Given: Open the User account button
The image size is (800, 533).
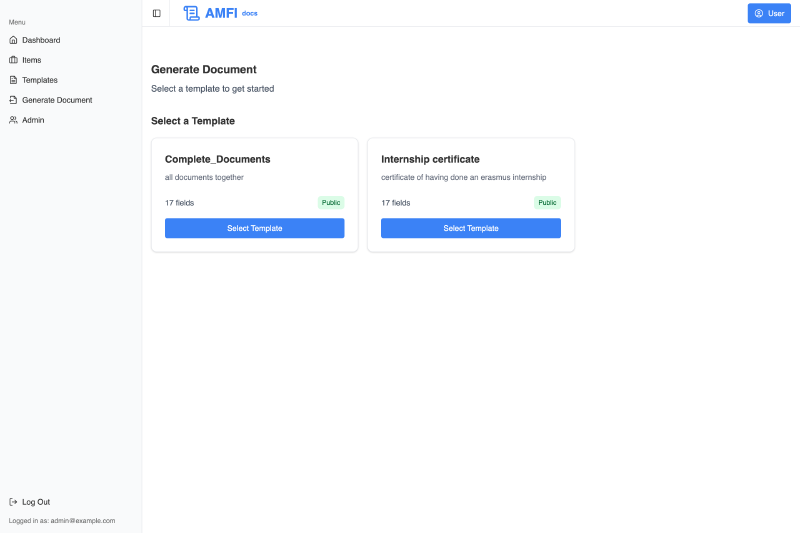Looking at the screenshot, I should [x=769, y=13].
